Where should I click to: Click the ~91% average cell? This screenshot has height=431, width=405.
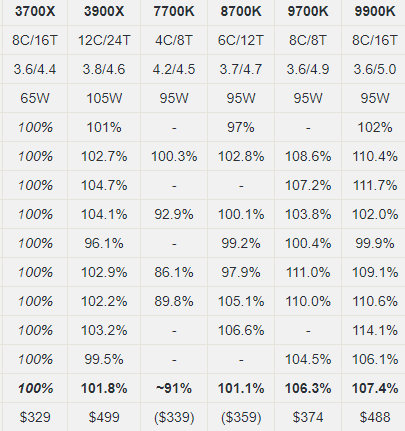(x=174, y=388)
